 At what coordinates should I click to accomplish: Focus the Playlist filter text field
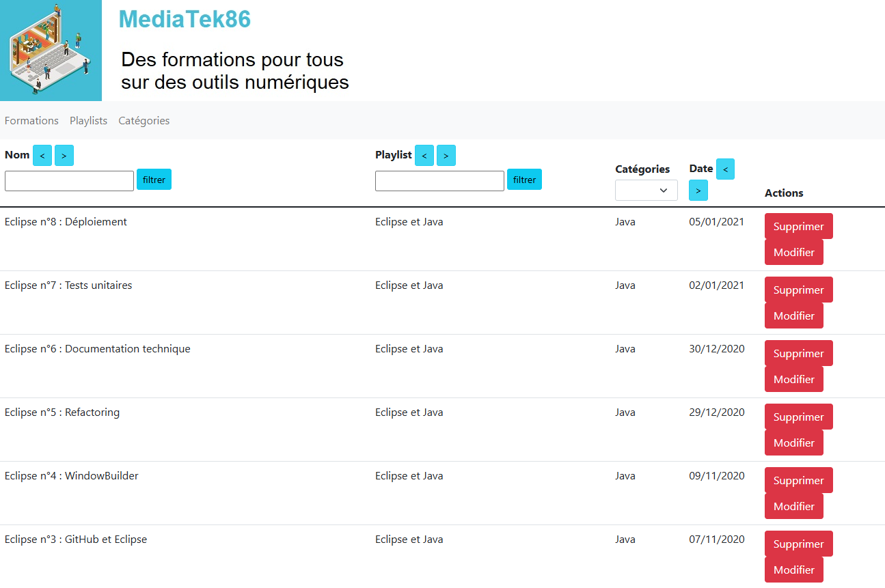pos(439,181)
